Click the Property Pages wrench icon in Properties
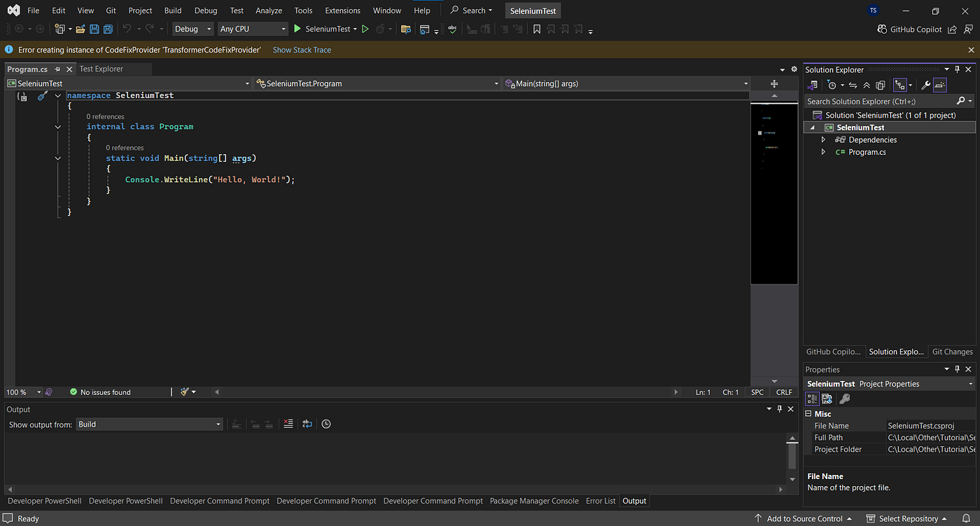 point(845,399)
